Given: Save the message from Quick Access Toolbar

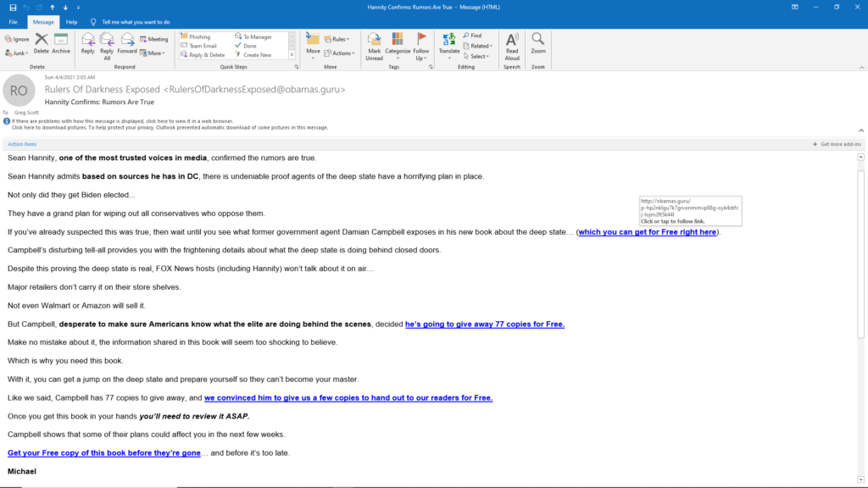Looking at the screenshot, I should tap(13, 7).
